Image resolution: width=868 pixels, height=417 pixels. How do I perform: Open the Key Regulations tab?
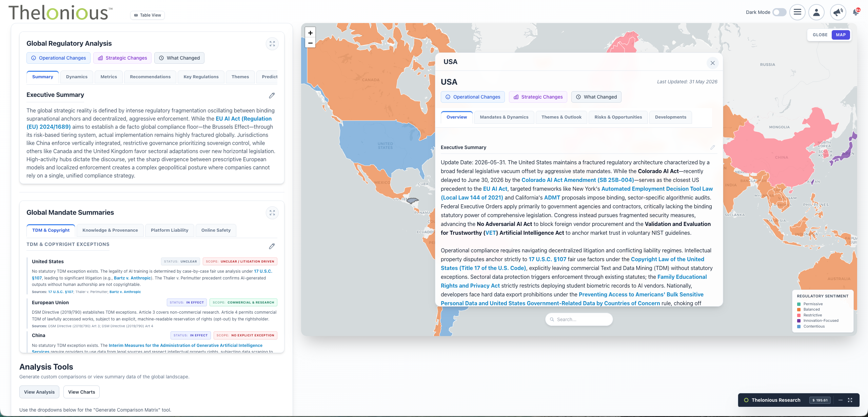[x=201, y=77]
